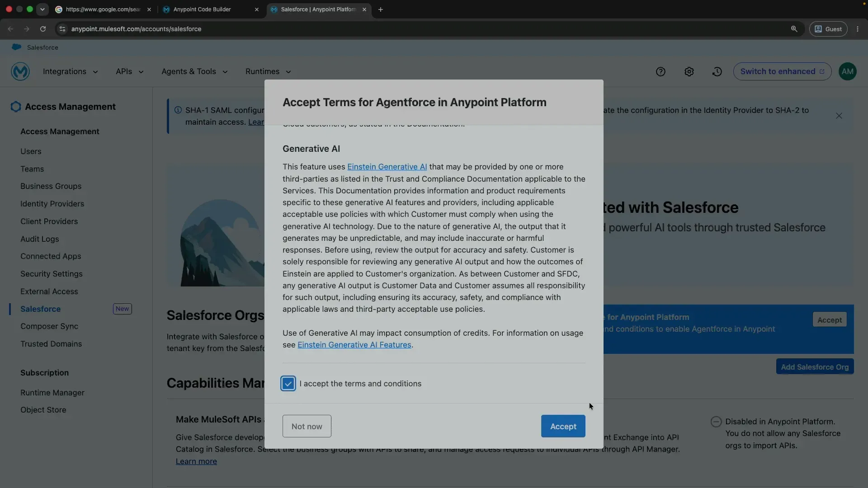Click the MuleSoft logo icon
868x488 pixels.
(20, 71)
